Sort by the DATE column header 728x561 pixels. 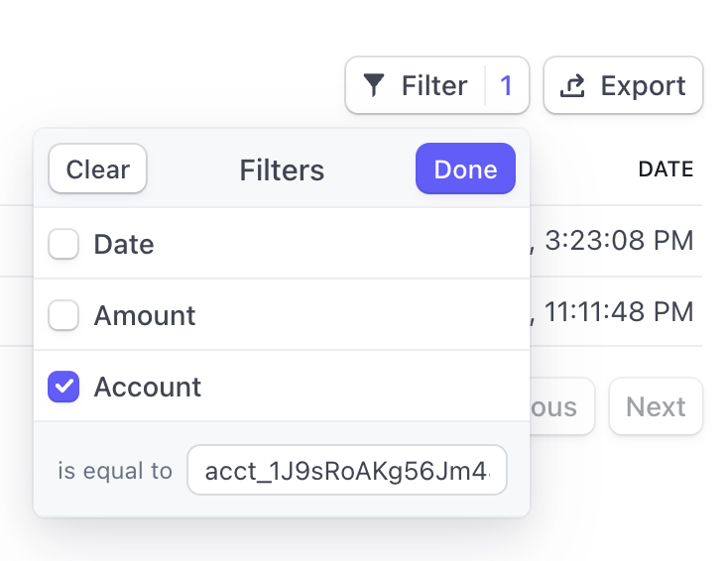665,169
